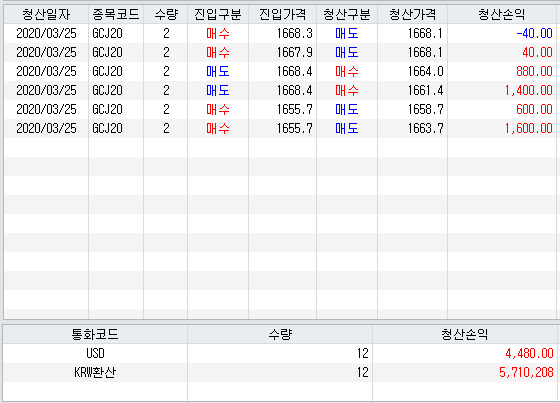Select the 수량 column header in upper table
This screenshot has width=560, height=403.
click(166, 14)
